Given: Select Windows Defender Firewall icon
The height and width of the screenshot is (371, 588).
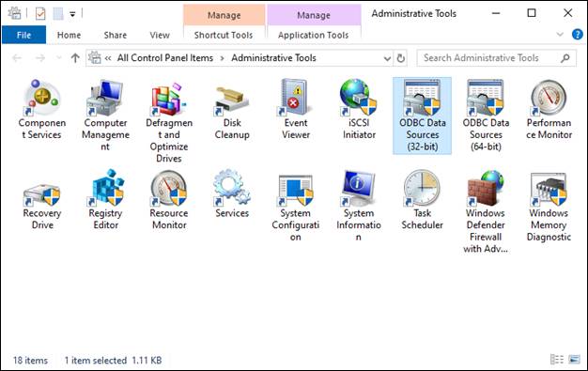Looking at the screenshot, I should point(486,188).
